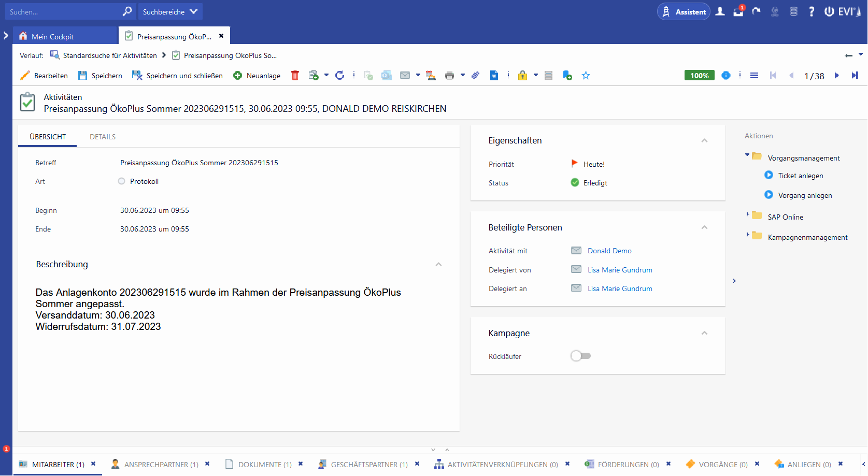The image size is (868, 476).
Task: Collapse the Eigenschaften section
Action: tap(704, 141)
